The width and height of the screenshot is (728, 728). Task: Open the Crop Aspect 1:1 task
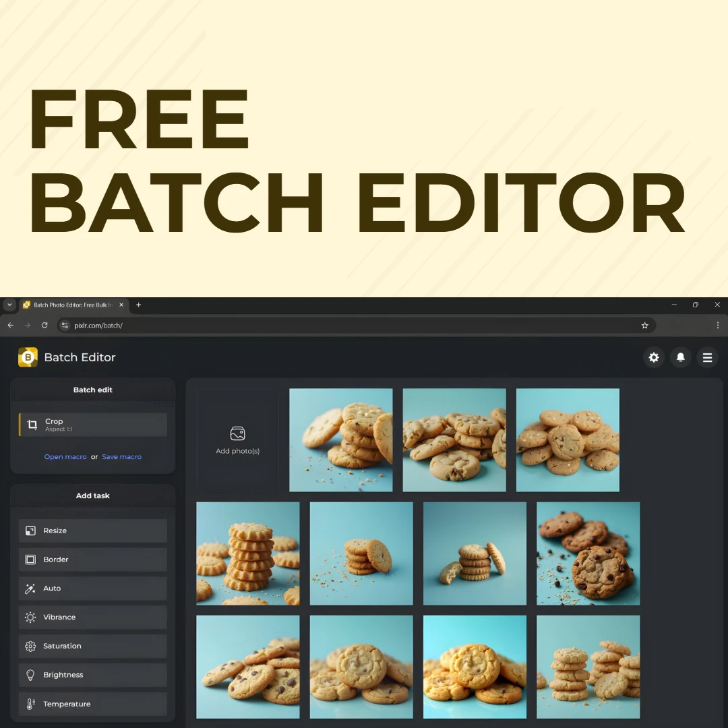tap(93, 425)
